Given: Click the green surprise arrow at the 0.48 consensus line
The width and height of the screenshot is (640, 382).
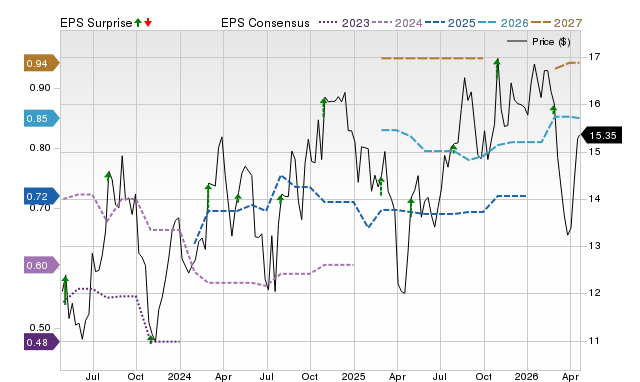Looking at the screenshot, I should [x=151, y=339].
